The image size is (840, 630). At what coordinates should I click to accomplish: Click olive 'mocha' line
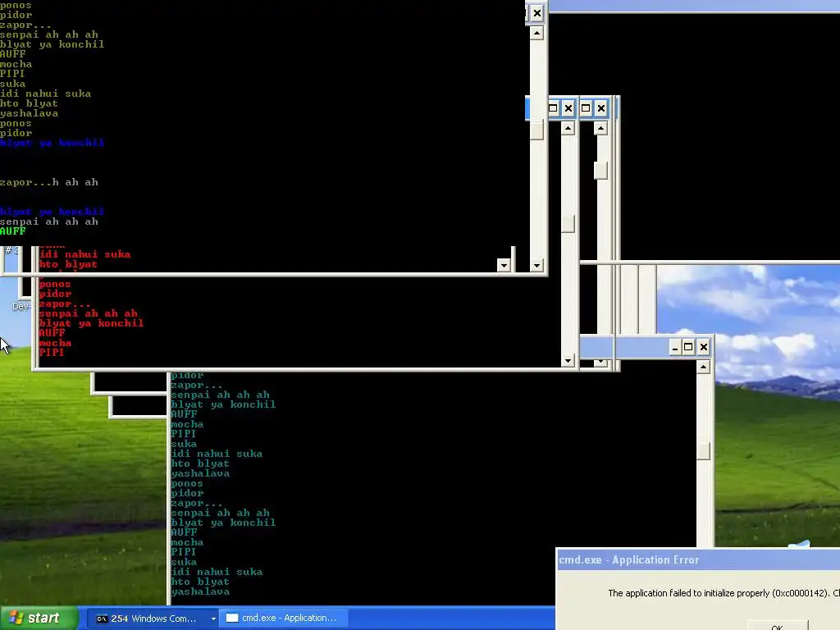coord(16,64)
